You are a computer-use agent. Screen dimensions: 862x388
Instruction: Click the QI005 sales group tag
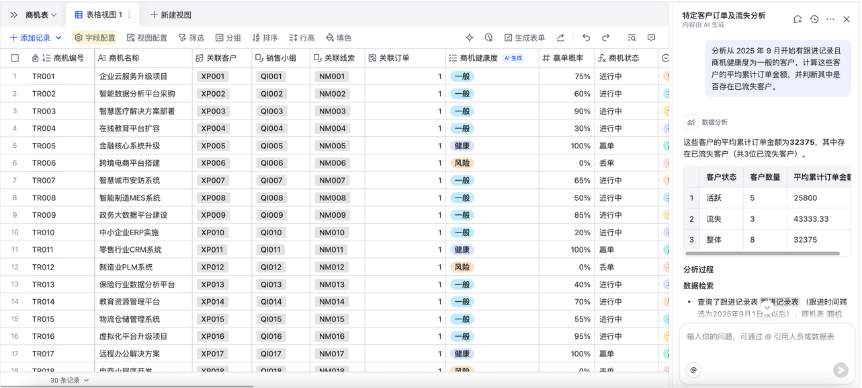click(272, 146)
